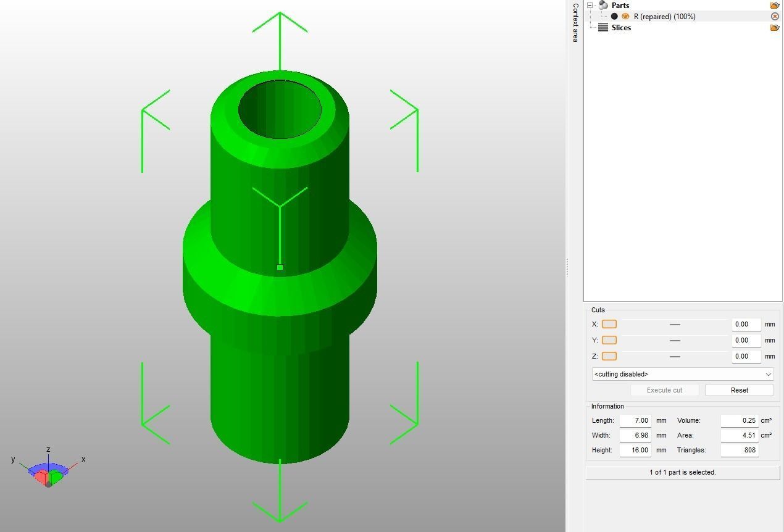Click the Area value 4.51
The width and height of the screenshot is (784, 532).
tap(740, 435)
